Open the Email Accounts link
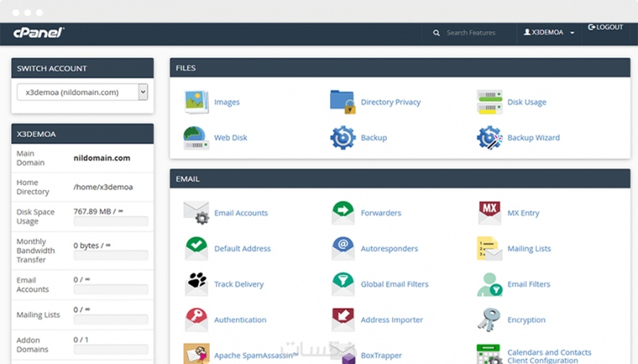The image size is (638, 364). point(241,213)
